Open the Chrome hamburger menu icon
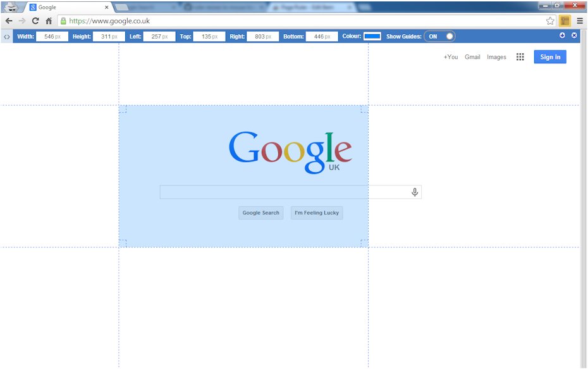This screenshot has height=369, width=588. point(580,20)
